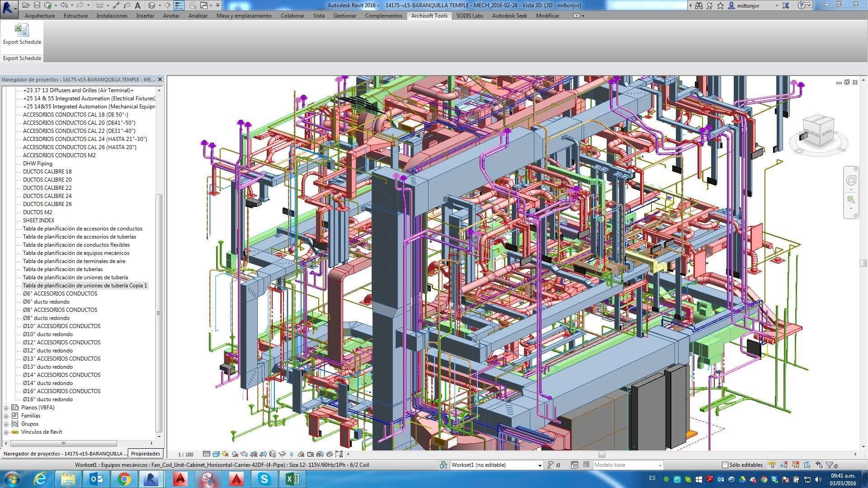
Task: Toggle Select Underlay Elements in status bar
Action: (784, 465)
